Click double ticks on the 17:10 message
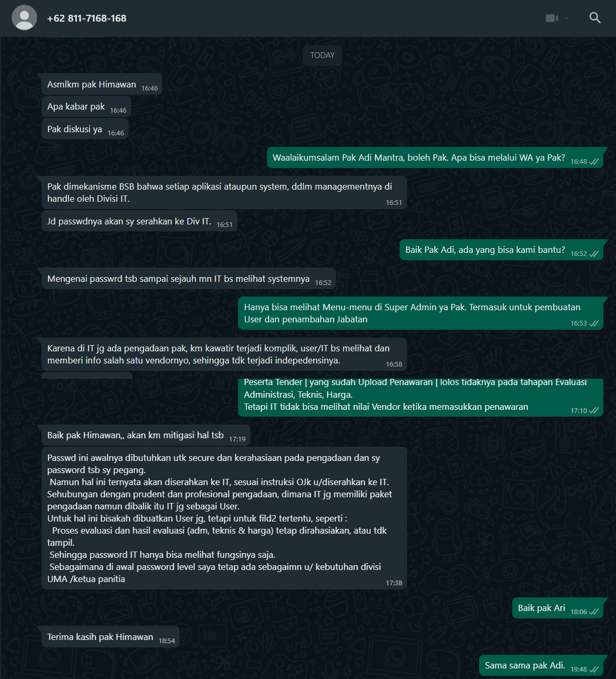Image resolution: width=616 pixels, height=679 pixels. tap(594, 411)
